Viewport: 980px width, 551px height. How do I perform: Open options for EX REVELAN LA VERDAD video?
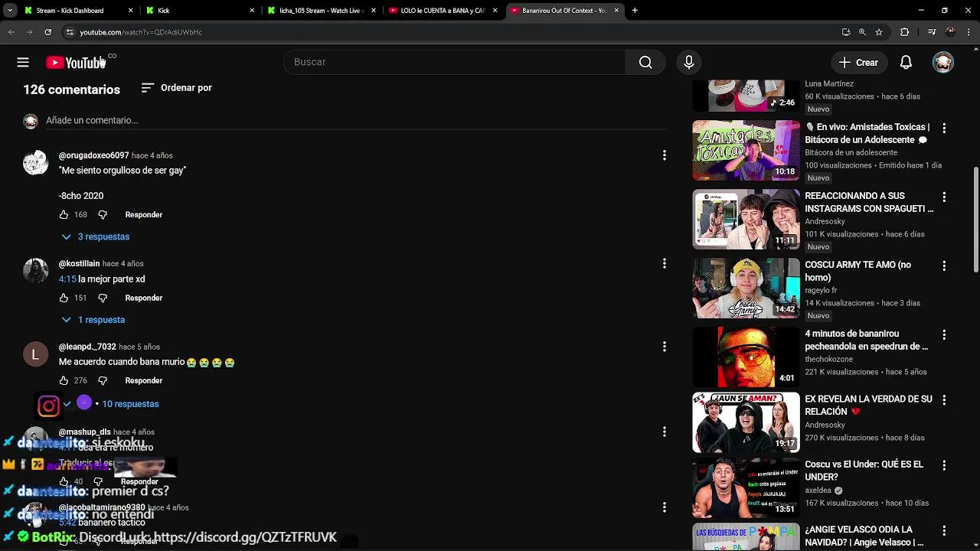[944, 399]
